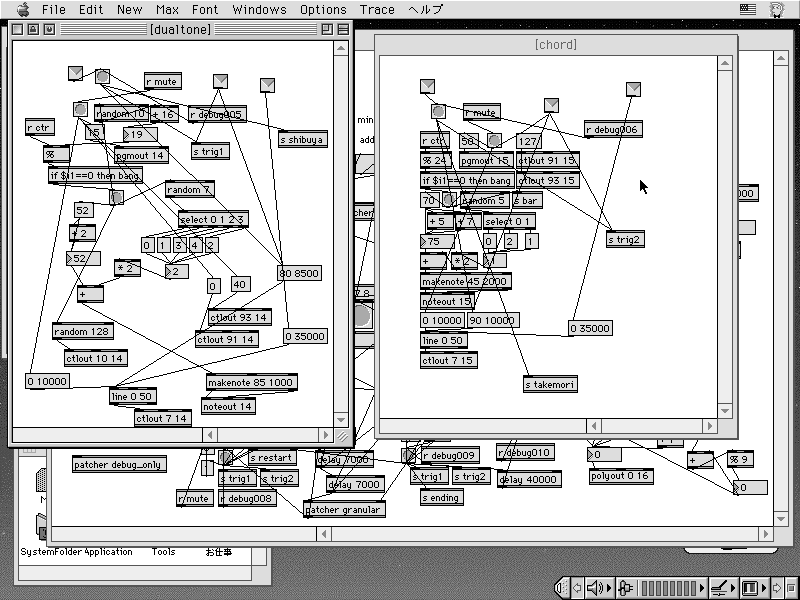
Task: Select the s takemori object
Action: coord(550,384)
